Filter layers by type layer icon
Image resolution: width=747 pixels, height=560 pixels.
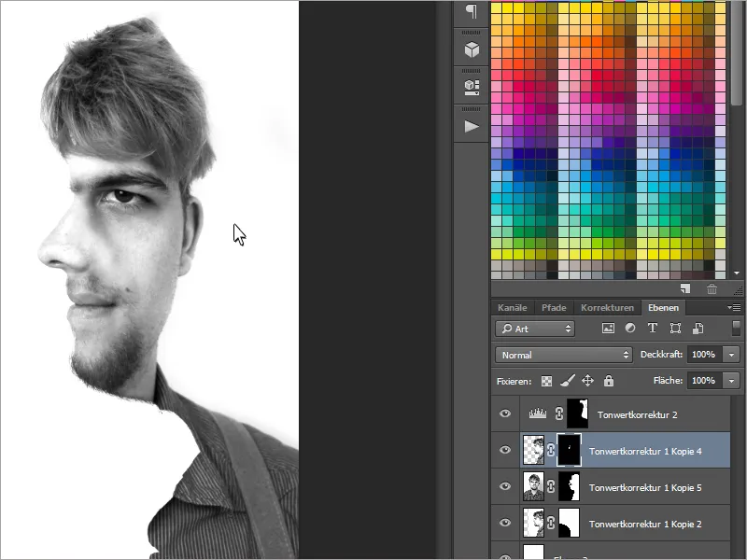(652, 329)
